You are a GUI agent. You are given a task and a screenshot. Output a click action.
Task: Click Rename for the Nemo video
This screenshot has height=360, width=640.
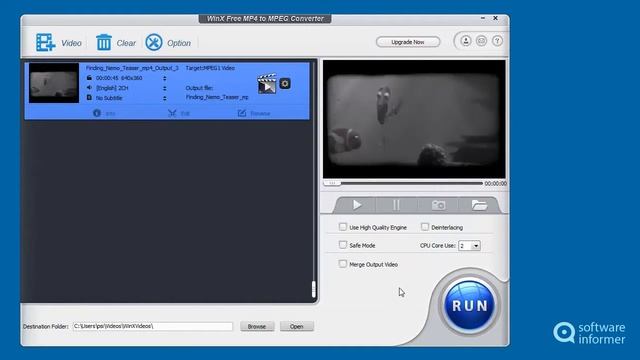coord(254,113)
